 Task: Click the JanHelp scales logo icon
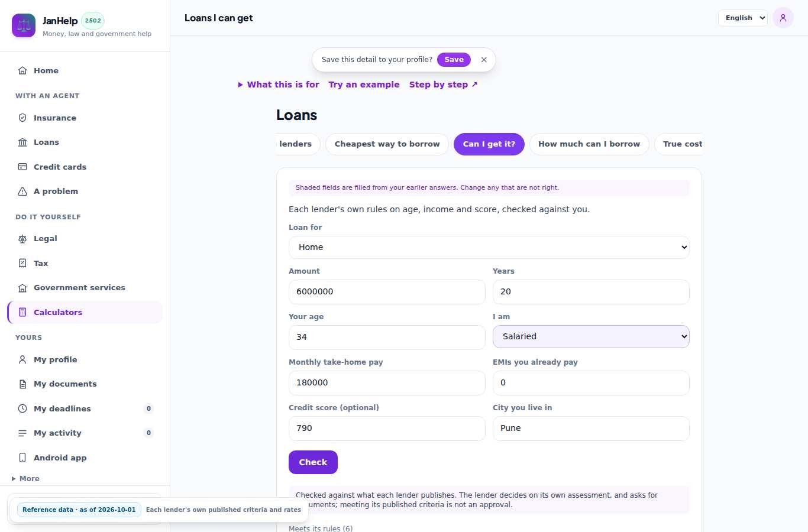tap(24, 25)
